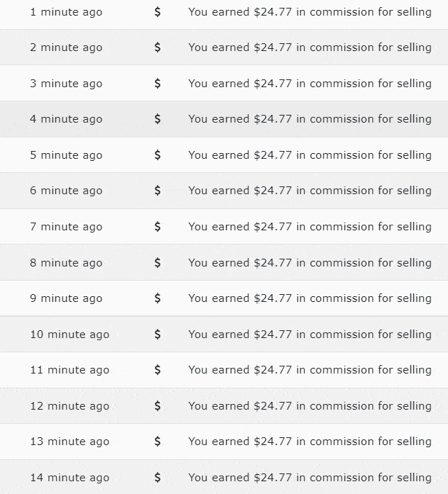Select the '8 minute ago' timestamp
Image resolution: width=448 pixels, height=494 pixels.
click(x=66, y=263)
